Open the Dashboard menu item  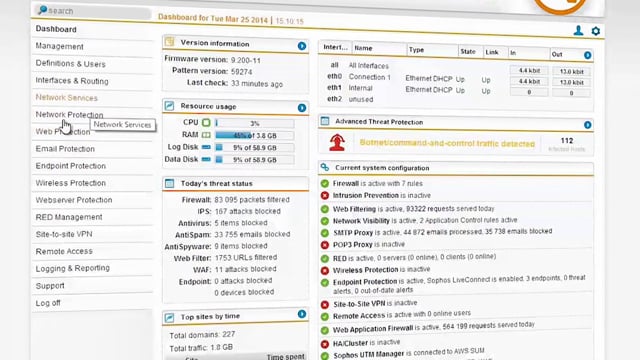(56, 29)
